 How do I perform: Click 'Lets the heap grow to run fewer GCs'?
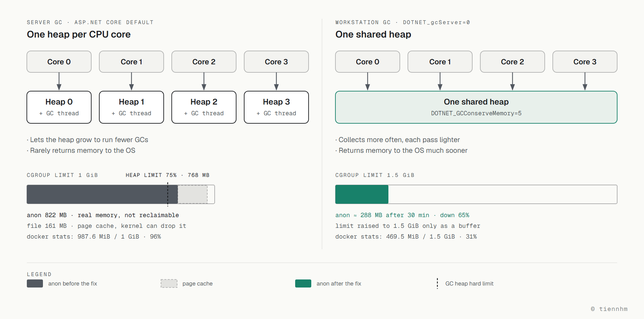point(88,140)
